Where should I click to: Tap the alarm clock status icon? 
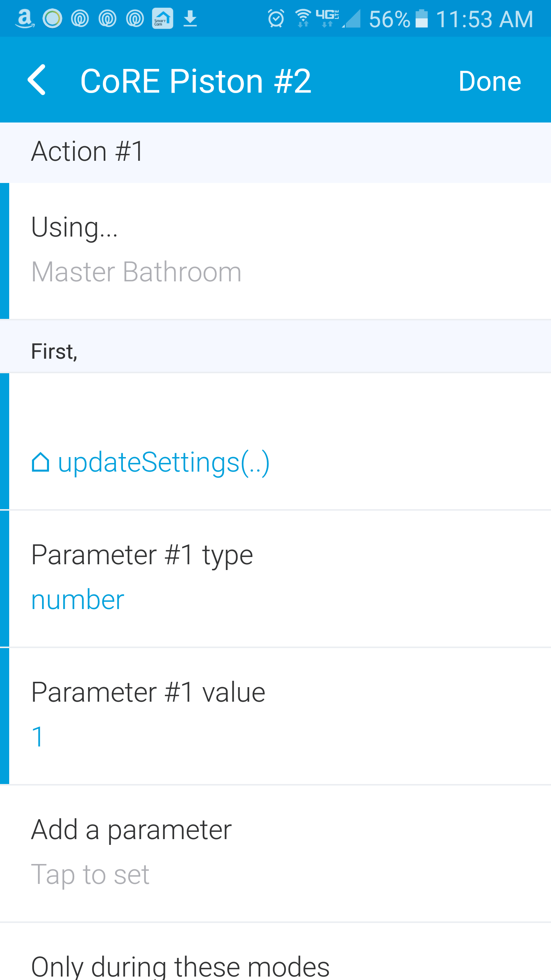[276, 18]
